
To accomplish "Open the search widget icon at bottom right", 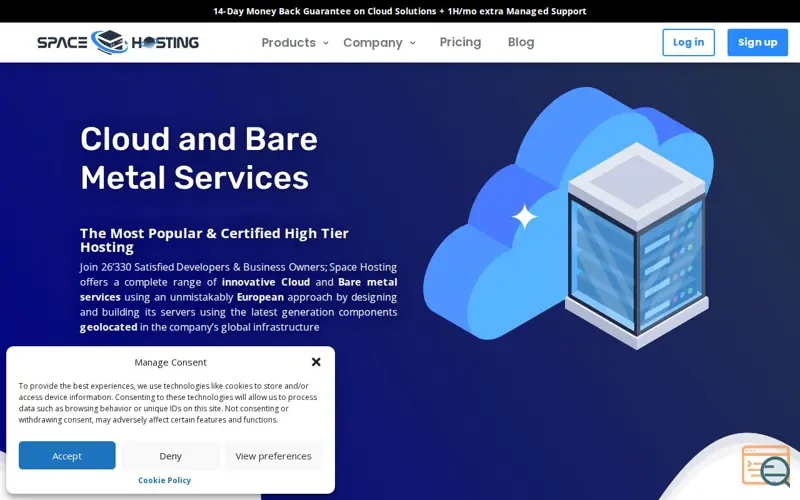I will tap(766, 466).
